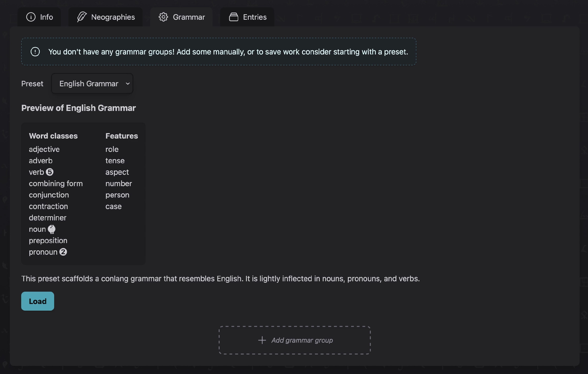Click the circled 5 badge next to verb

pos(50,172)
